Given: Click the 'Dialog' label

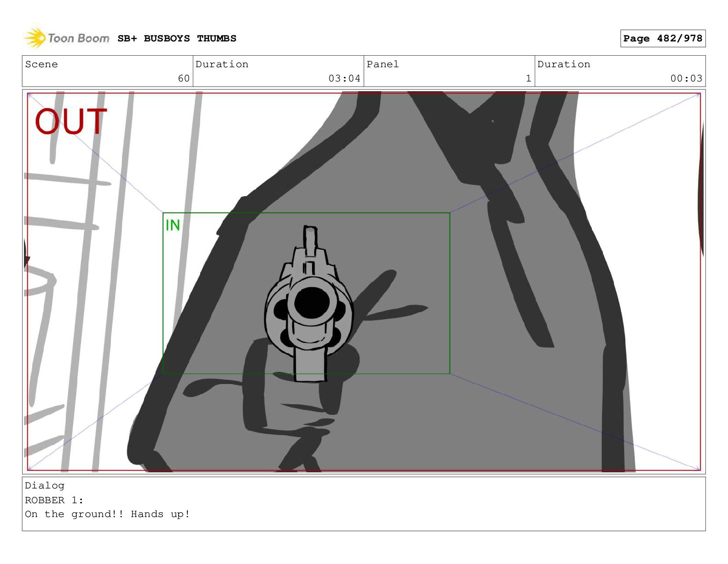Looking at the screenshot, I should [45, 486].
